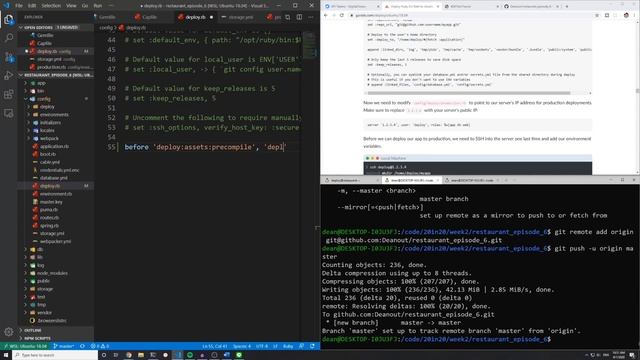Click the split editor icon in VS Code

point(299,17)
